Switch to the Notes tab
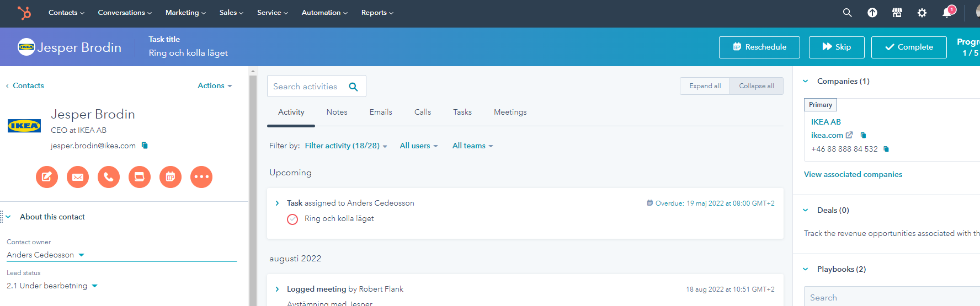This screenshot has height=306, width=980. tap(337, 112)
